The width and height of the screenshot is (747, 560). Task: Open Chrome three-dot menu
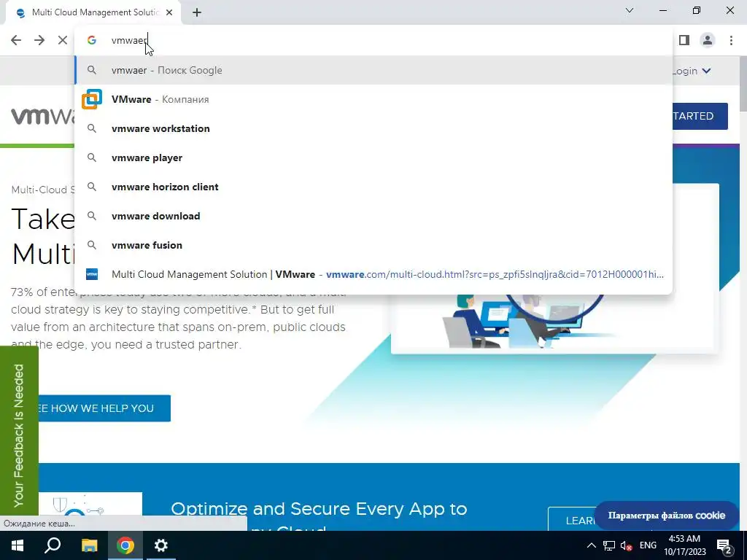(731, 41)
